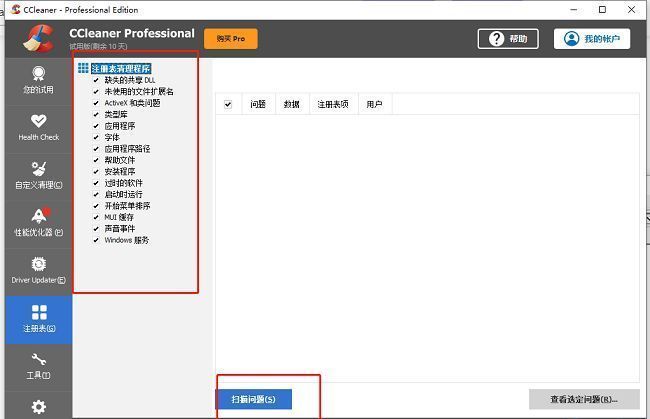Open 性能优化器 rocket icon
The width and height of the screenshot is (650, 419).
coord(38,214)
